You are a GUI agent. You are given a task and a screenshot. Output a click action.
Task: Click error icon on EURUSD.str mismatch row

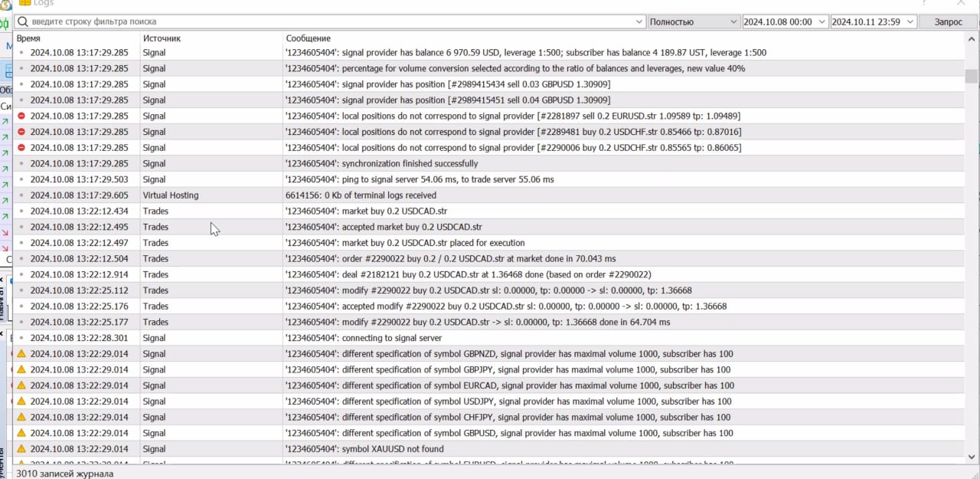click(x=21, y=116)
